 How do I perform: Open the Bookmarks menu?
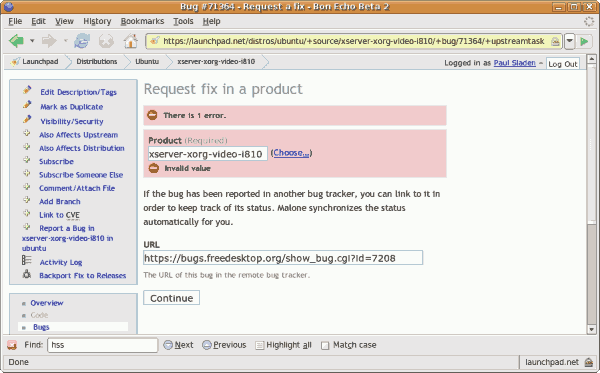[x=142, y=21]
